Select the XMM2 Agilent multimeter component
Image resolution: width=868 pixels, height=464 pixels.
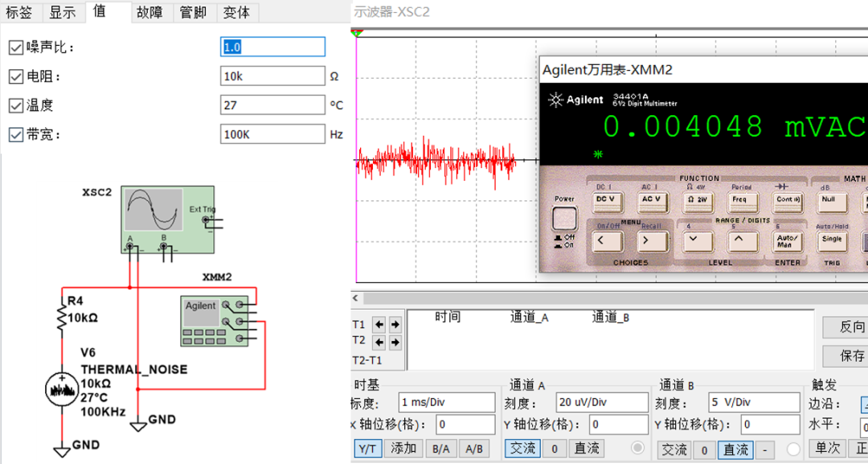tap(215, 321)
